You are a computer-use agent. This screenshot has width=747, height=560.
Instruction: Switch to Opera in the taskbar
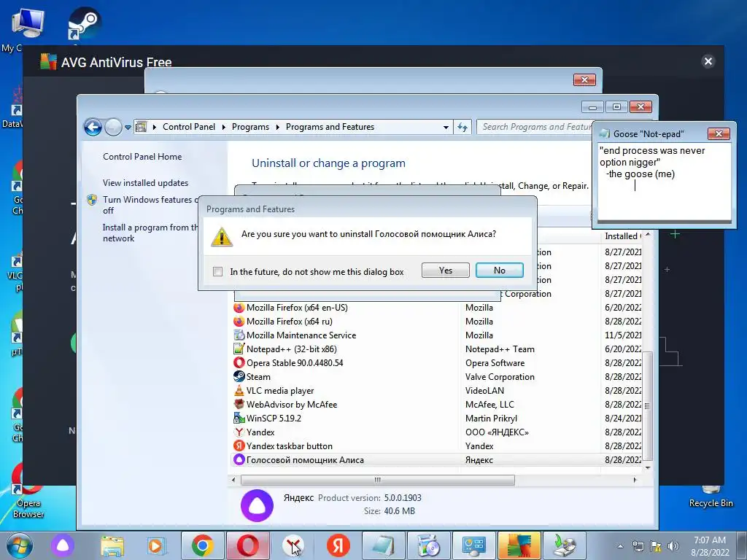pos(248,545)
